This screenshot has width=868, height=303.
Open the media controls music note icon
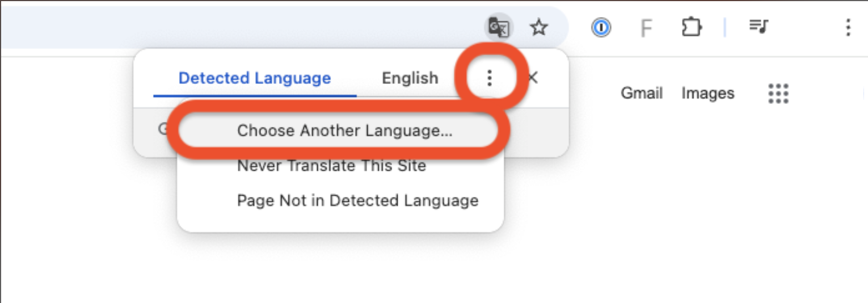click(759, 26)
